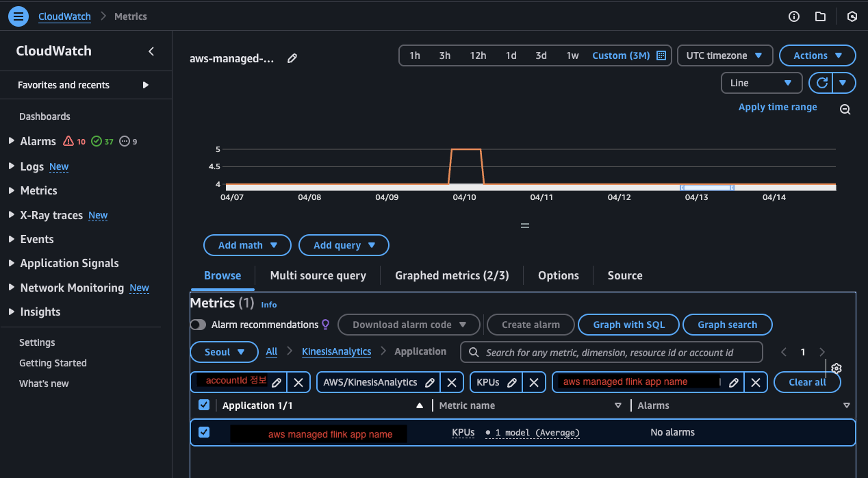
Task: Click Apply time range link
Action: pos(778,107)
